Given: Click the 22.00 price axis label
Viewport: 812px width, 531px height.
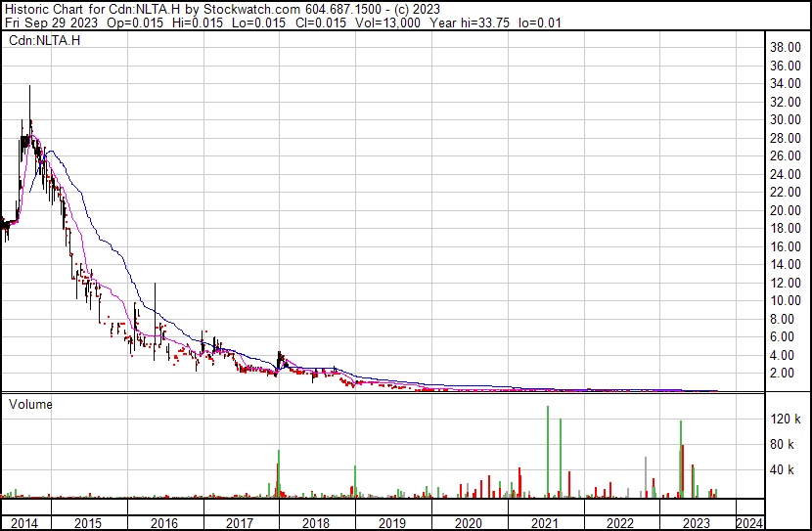Looking at the screenshot, I should [x=786, y=192].
